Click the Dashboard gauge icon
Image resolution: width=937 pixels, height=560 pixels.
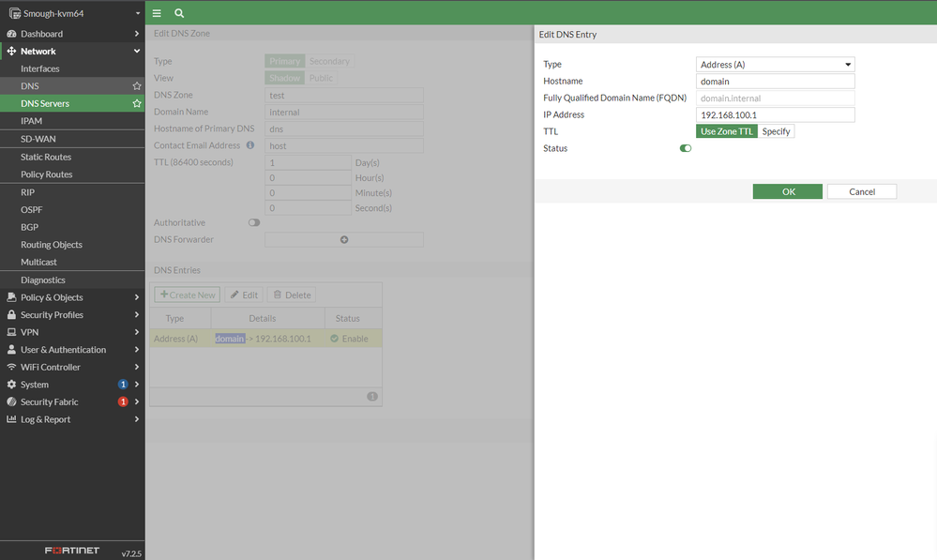[x=11, y=34]
